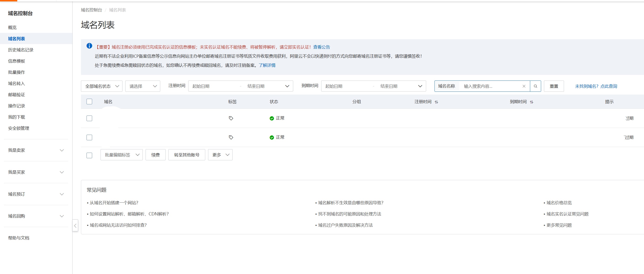Sort by expiration time arrows icon

pos(532,102)
